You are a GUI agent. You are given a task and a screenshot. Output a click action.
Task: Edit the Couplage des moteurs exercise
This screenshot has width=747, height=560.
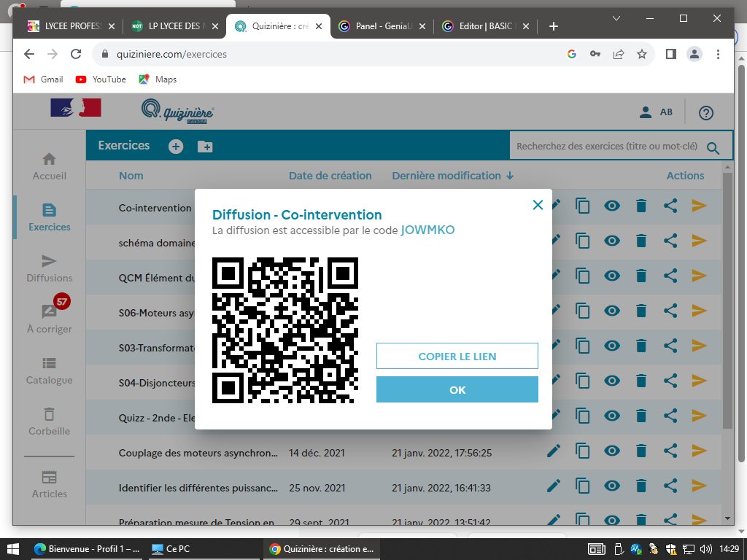coord(554,451)
